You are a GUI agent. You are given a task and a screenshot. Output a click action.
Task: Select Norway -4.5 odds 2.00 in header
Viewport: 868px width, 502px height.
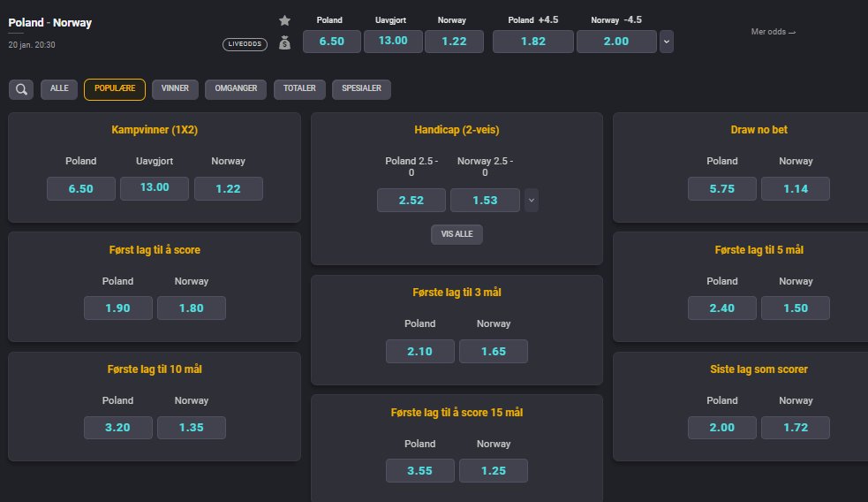click(616, 41)
